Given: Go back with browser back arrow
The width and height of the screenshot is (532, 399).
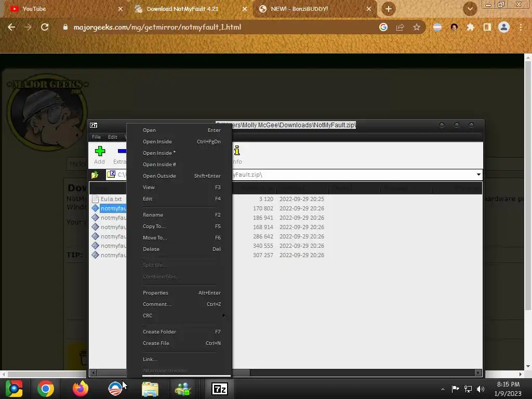Looking at the screenshot, I should [x=11, y=27].
